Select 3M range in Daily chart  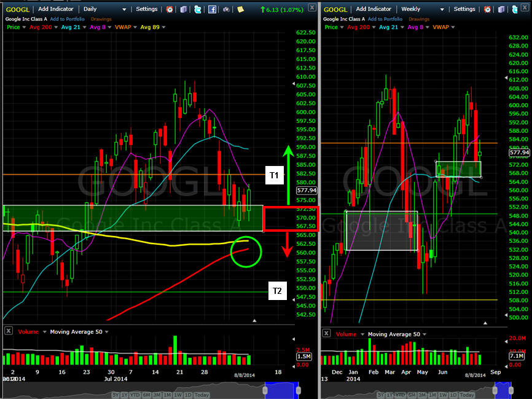coord(157,395)
